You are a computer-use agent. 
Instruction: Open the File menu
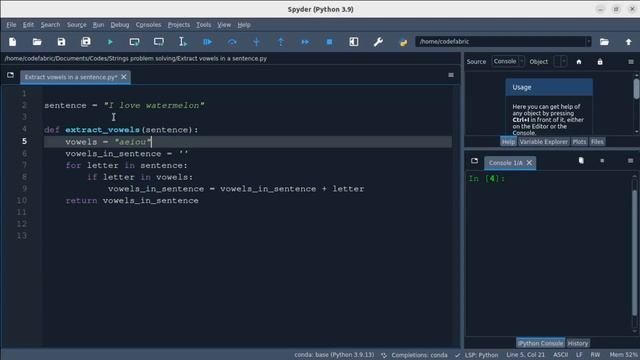[11, 25]
